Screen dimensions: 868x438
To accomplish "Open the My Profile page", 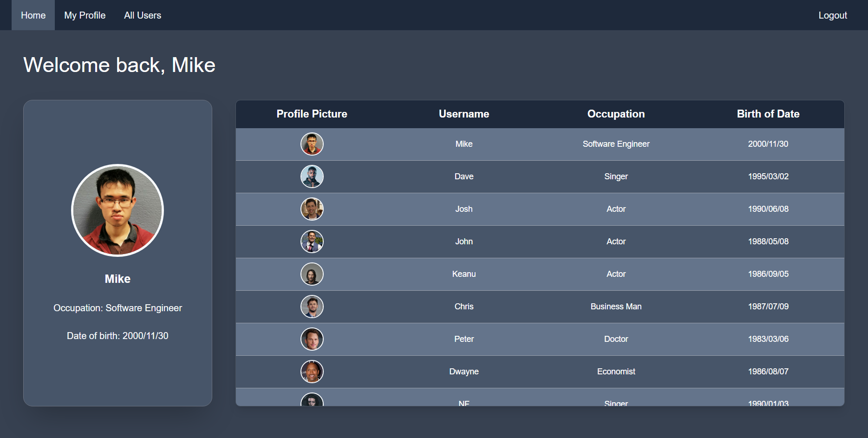I will pyautogui.click(x=85, y=15).
